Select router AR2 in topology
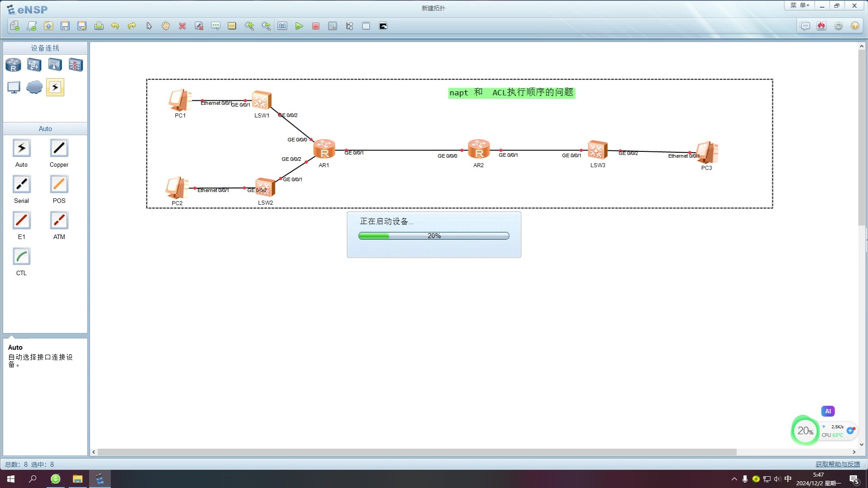This screenshot has width=868, height=488. (479, 149)
